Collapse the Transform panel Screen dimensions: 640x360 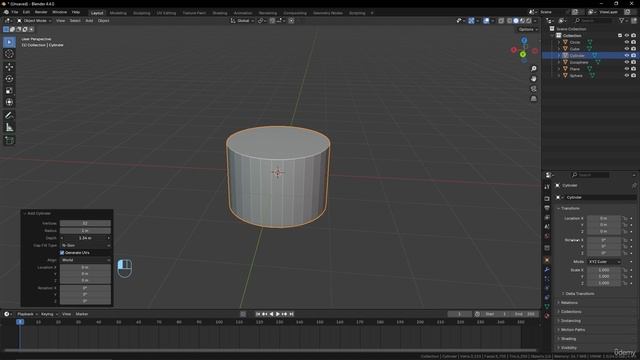pyautogui.click(x=570, y=208)
